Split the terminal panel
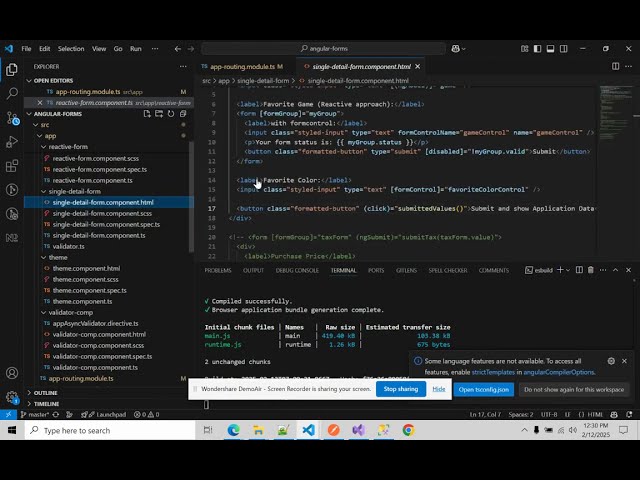640x480 pixels. (x=579, y=270)
